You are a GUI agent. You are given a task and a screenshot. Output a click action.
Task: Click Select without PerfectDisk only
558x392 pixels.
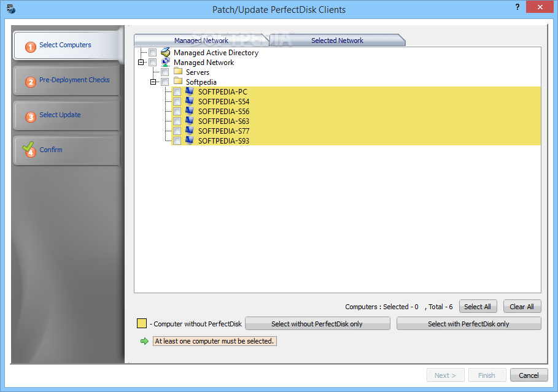pos(317,324)
